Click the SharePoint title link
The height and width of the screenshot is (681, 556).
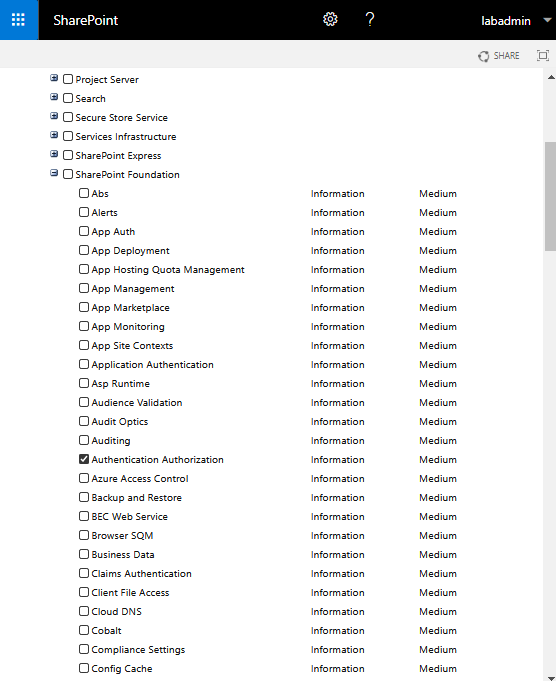click(x=86, y=20)
